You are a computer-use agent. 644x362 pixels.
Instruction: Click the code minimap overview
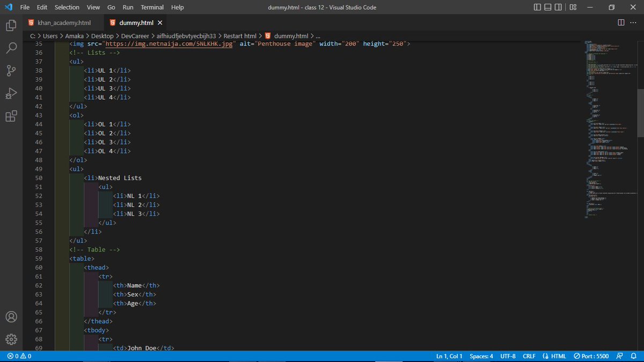coord(610,129)
